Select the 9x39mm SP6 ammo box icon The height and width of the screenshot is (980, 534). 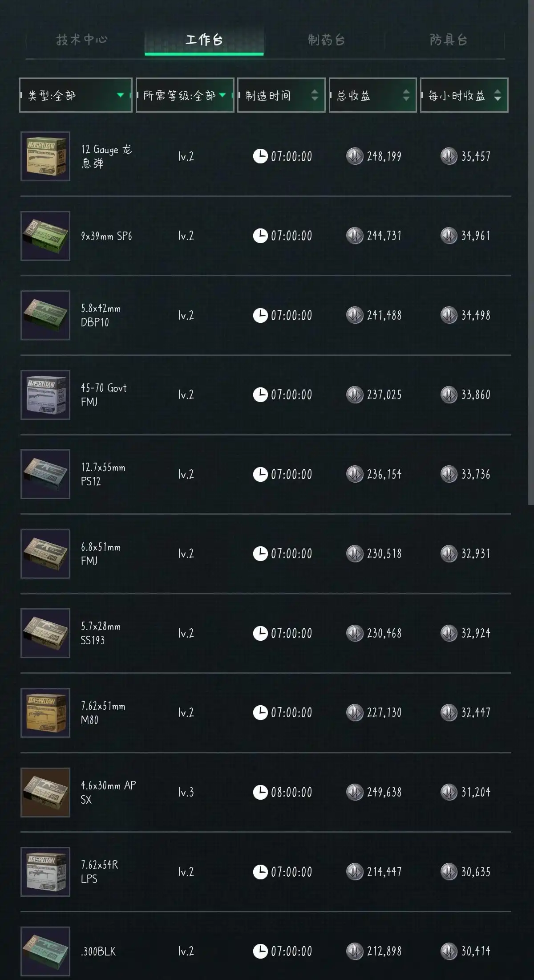45,236
